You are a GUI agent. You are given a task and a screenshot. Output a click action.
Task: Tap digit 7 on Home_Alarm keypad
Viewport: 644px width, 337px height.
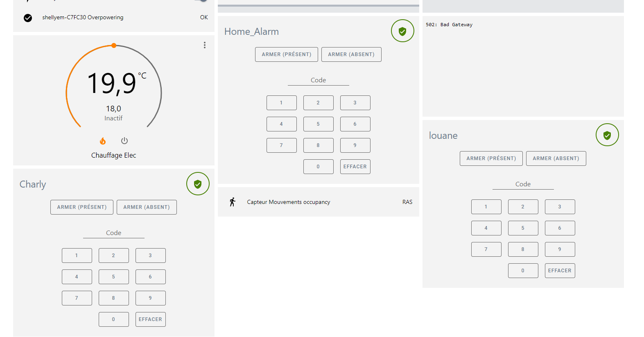[x=282, y=145]
